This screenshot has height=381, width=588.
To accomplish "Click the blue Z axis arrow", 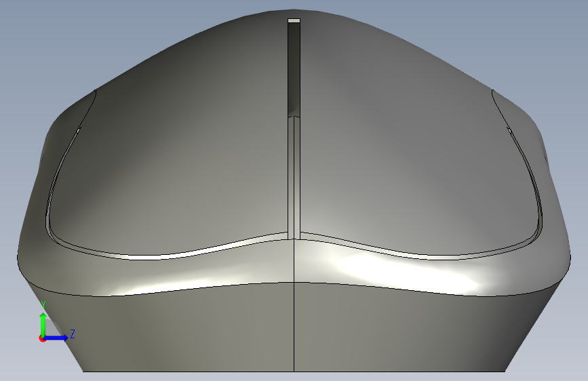I will (x=56, y=338).
